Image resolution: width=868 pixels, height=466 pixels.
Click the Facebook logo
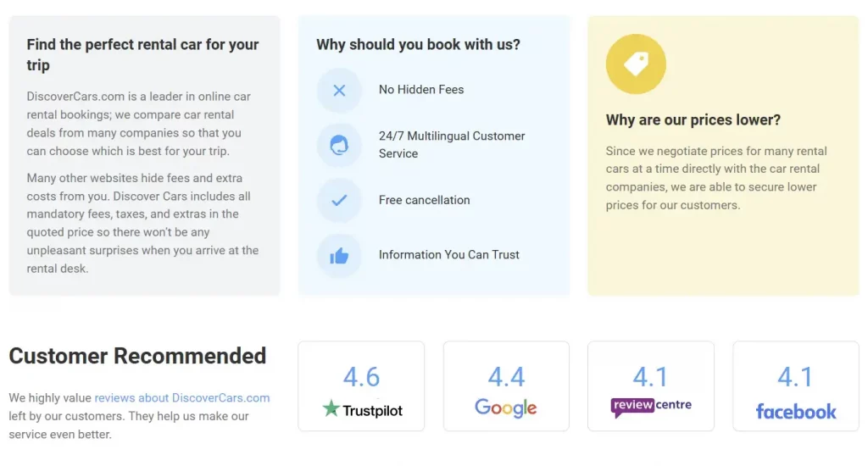[x=796, y=412]
